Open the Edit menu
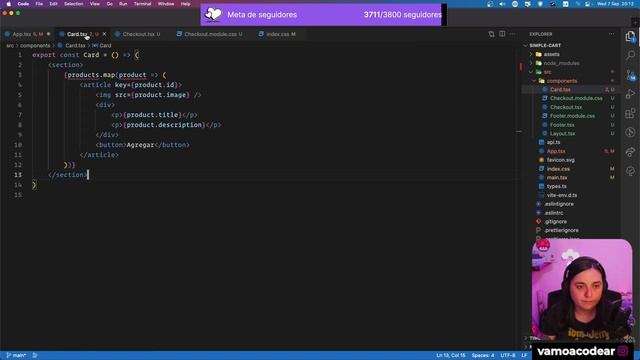This screenshot has width=640, height=360. [53, 4]
